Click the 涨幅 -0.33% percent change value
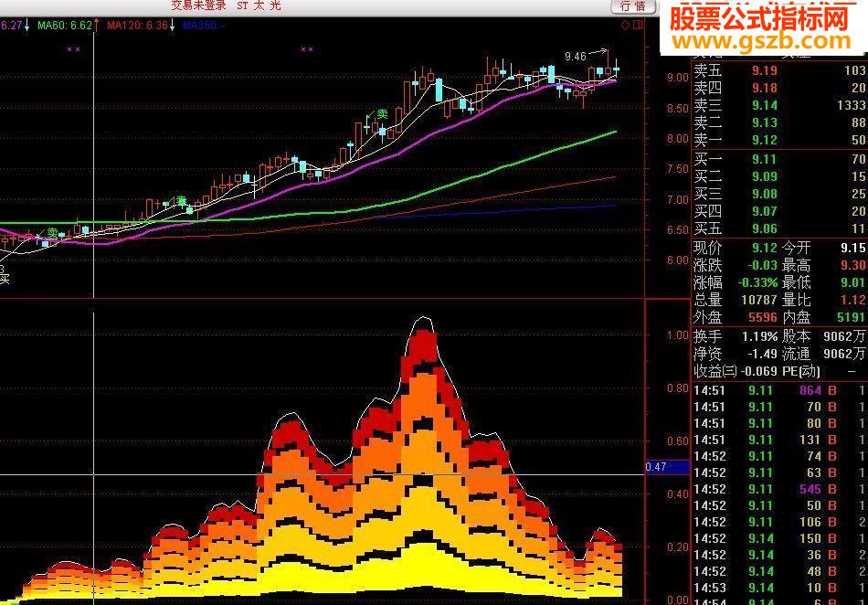 (757, 282)
